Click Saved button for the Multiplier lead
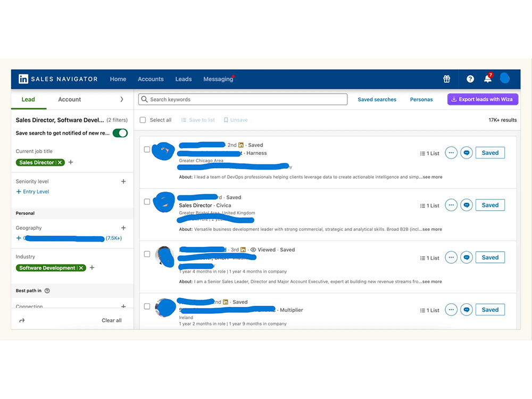The image size is (532, 399). 490,310
